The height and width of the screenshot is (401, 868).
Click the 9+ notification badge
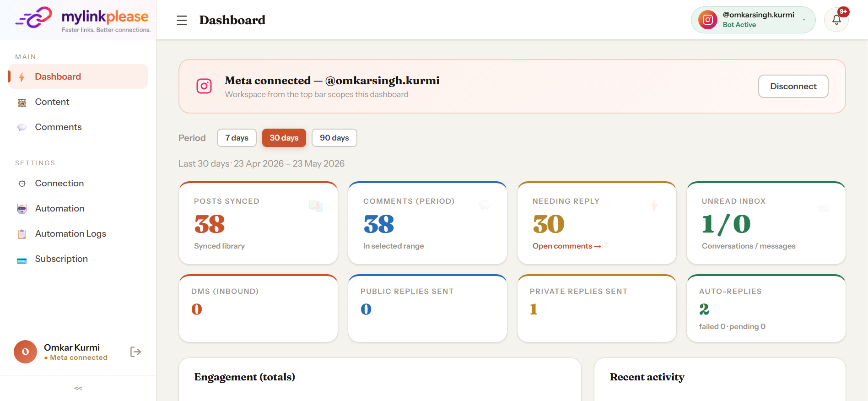click(843, 11)
